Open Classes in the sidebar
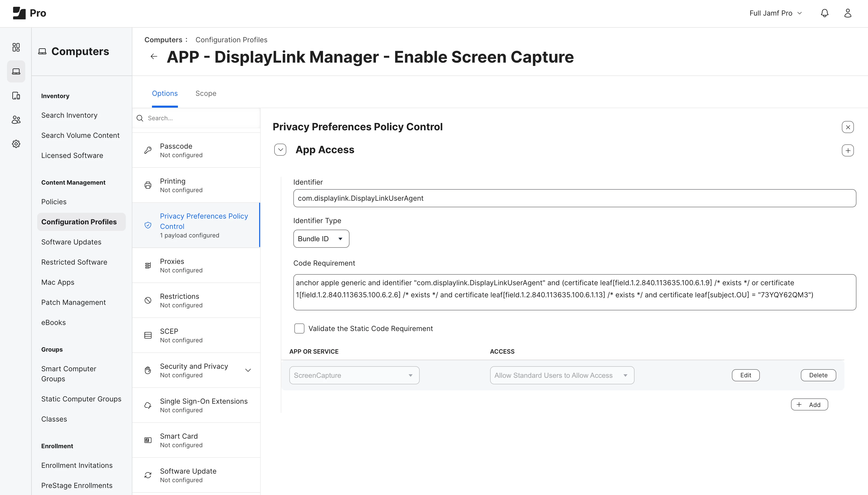This screenshot has width=868, height=495. [54, 419]
